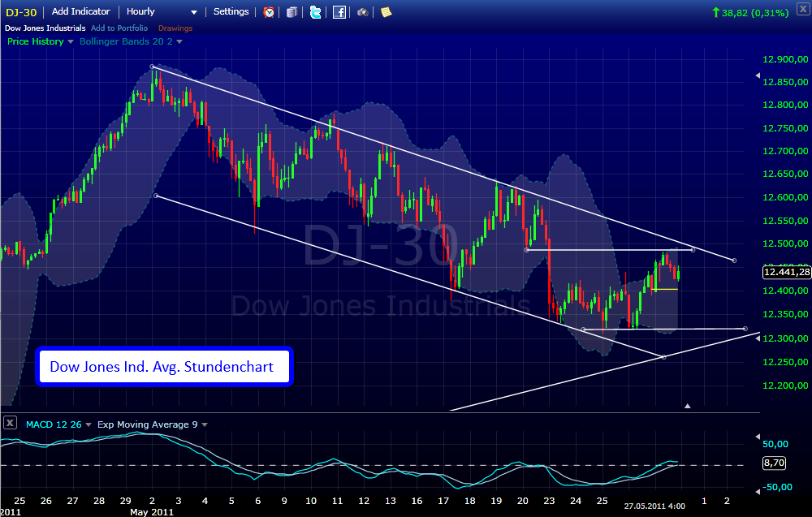Viewport: 812px width, 517px height.
Task: Take a snapshot with the camera icon
Action: click(x=362, y=12)
